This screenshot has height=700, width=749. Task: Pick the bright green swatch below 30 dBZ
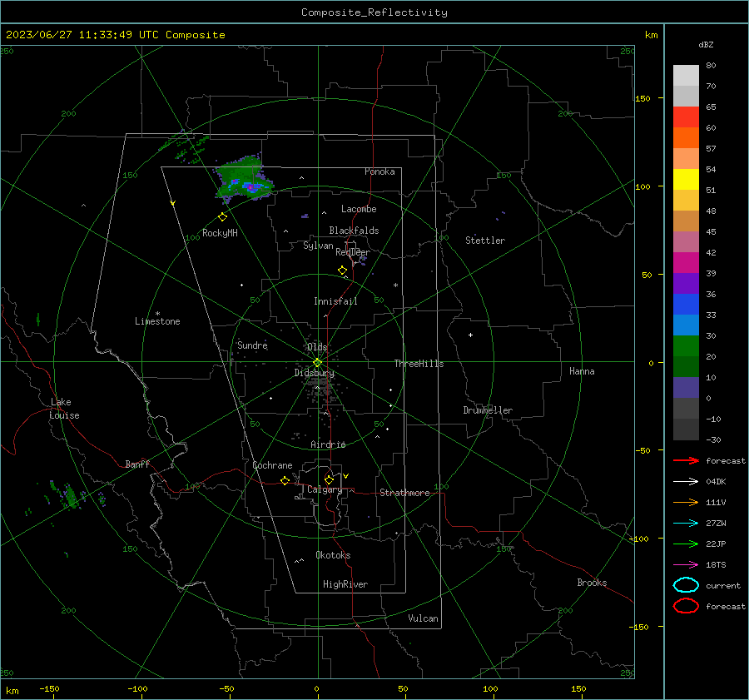coord(686,346)
